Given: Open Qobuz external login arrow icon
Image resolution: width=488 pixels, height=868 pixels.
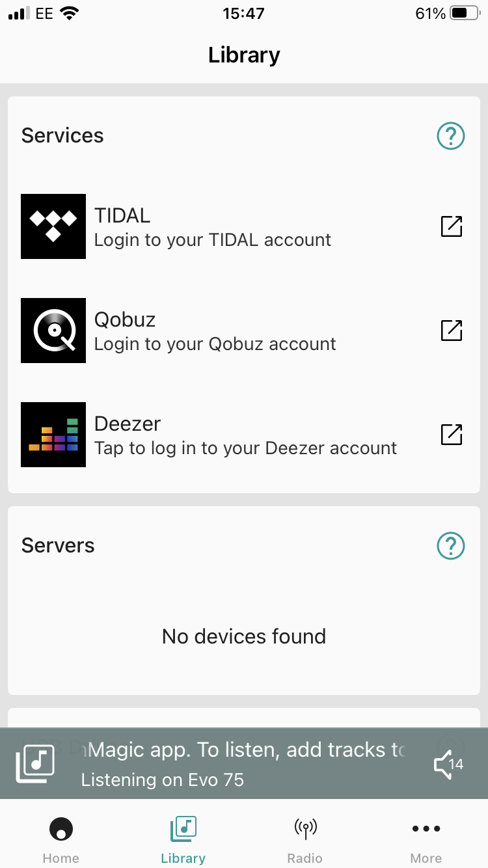Looking at the screenshot, I should 451,331.
